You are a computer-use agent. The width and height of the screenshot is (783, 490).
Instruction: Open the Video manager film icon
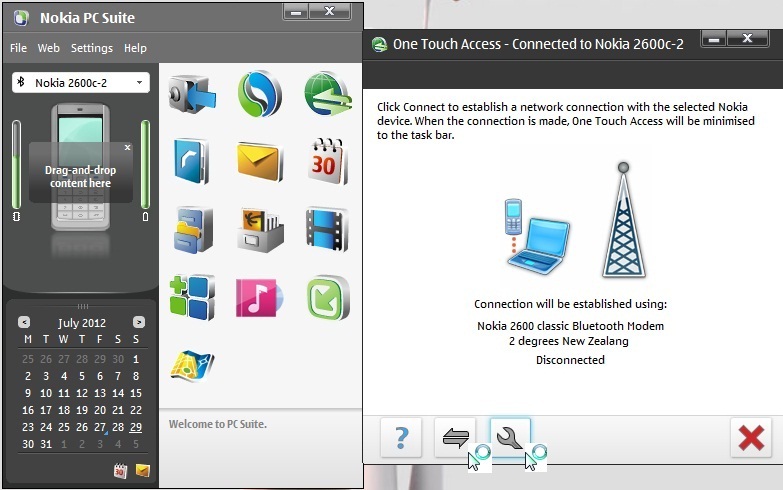(327, 229)
